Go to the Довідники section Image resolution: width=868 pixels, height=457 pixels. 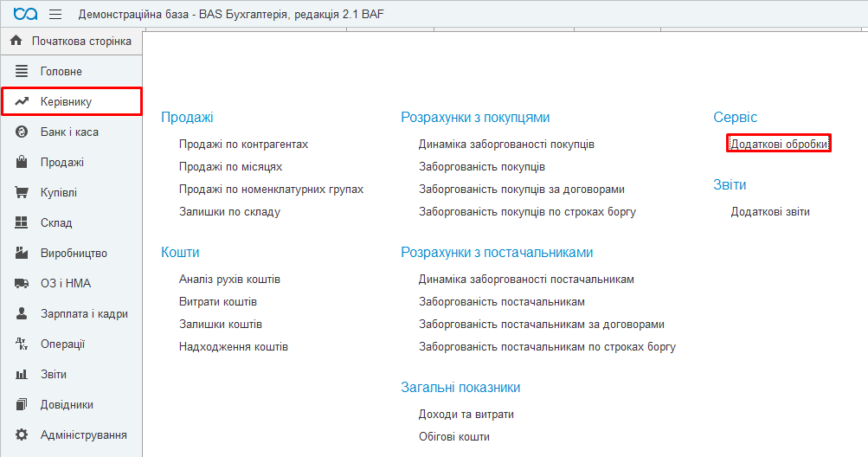click(67, 405)
